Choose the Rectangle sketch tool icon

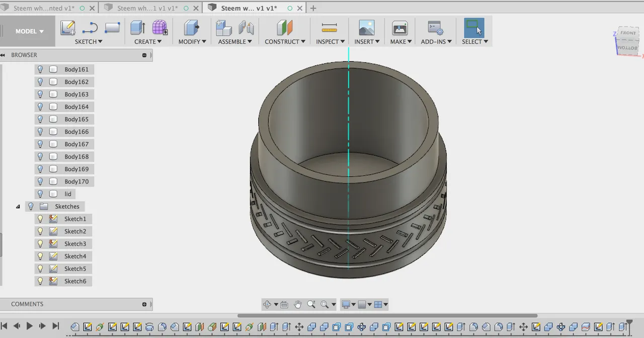coord(112,28)
